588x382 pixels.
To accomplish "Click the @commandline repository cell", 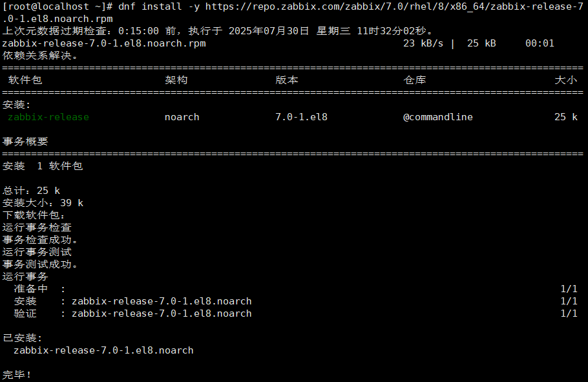I will (x=438, y=117).
